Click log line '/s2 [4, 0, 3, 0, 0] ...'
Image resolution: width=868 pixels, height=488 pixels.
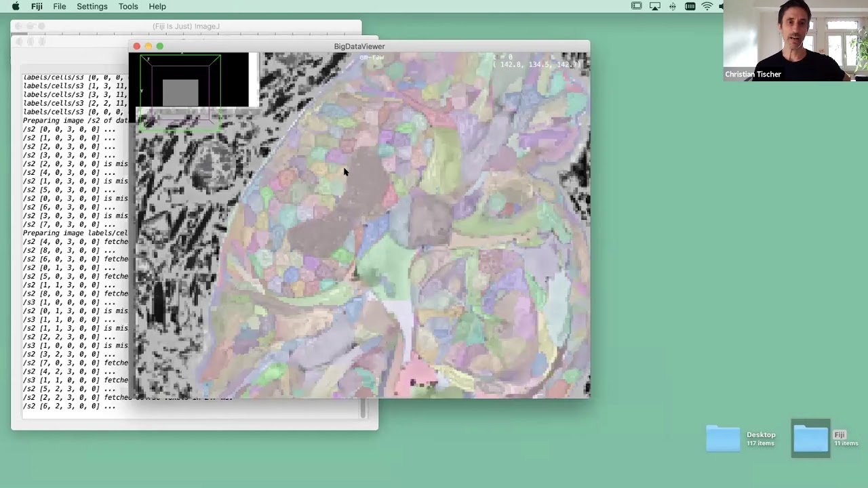coord(69,173)
